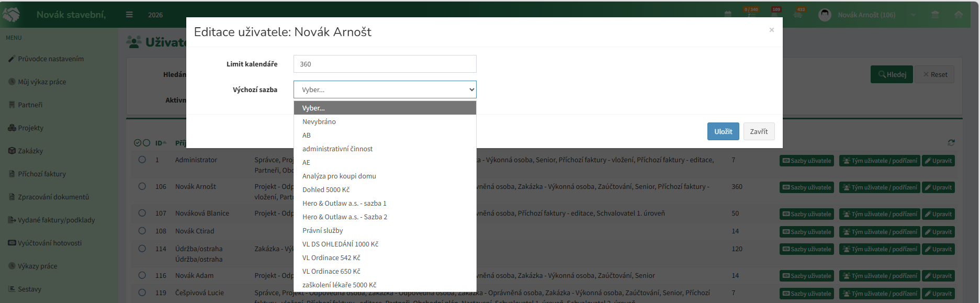This screenshot has height=303, width=980.
Task: Click the select-all check circle icon in table header
Action: [138, 143]
